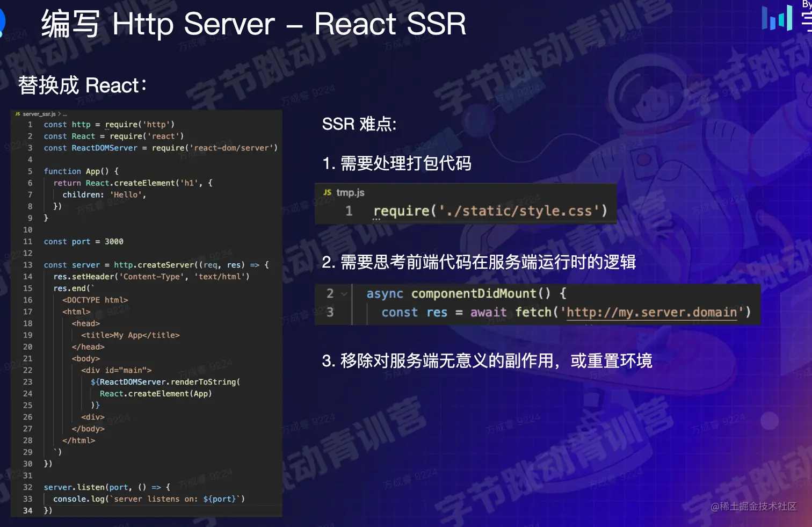Click the slide title '编写 Http Server – React SSR'
The width and height of the screenshot is (812, 527).
coord(253,24)
